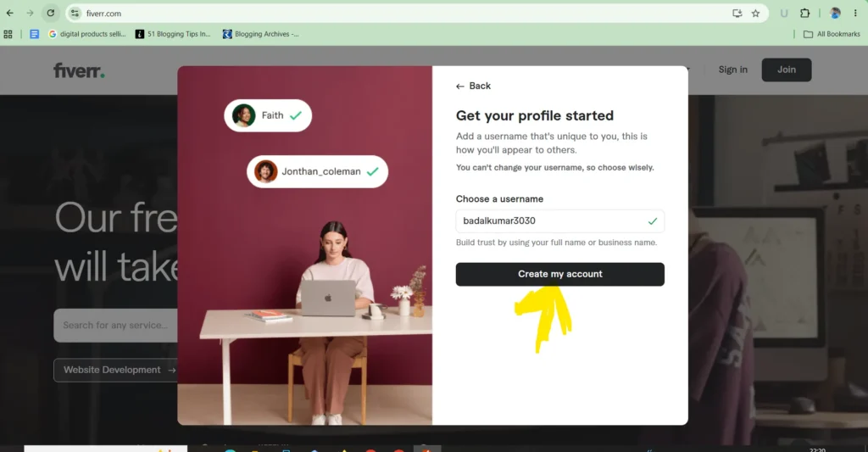
Task: Click the Join button in header
Action: (786, 70)
